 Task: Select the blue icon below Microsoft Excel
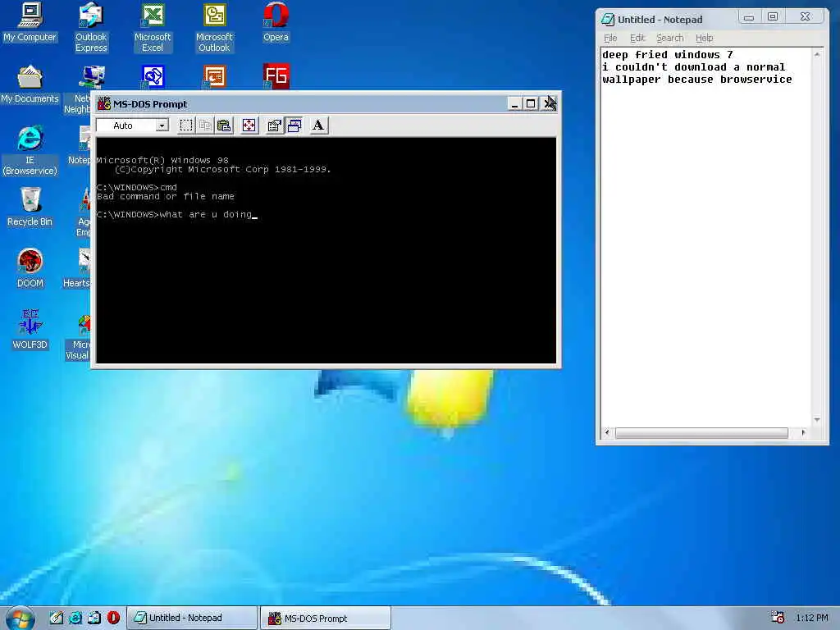153,76
